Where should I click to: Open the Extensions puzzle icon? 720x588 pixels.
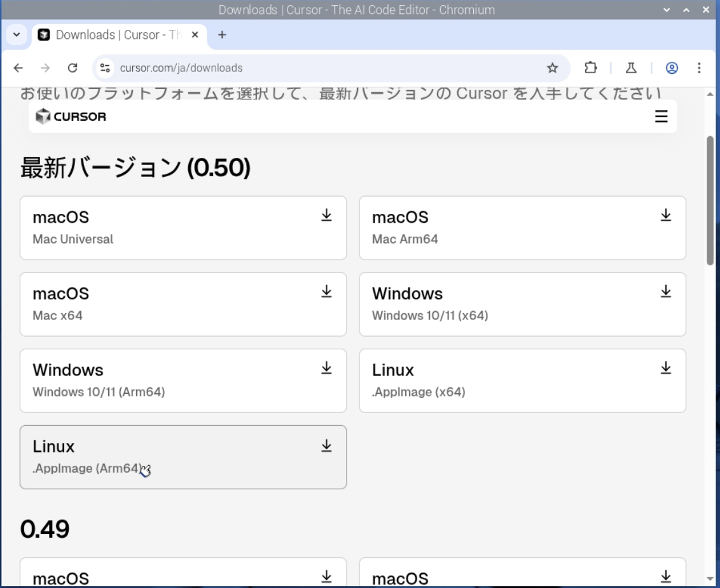591,68
